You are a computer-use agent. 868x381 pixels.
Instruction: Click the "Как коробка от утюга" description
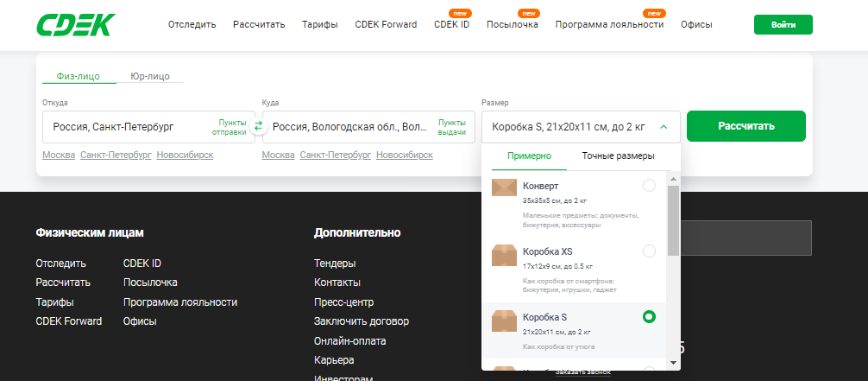click(x=559, y=347)
